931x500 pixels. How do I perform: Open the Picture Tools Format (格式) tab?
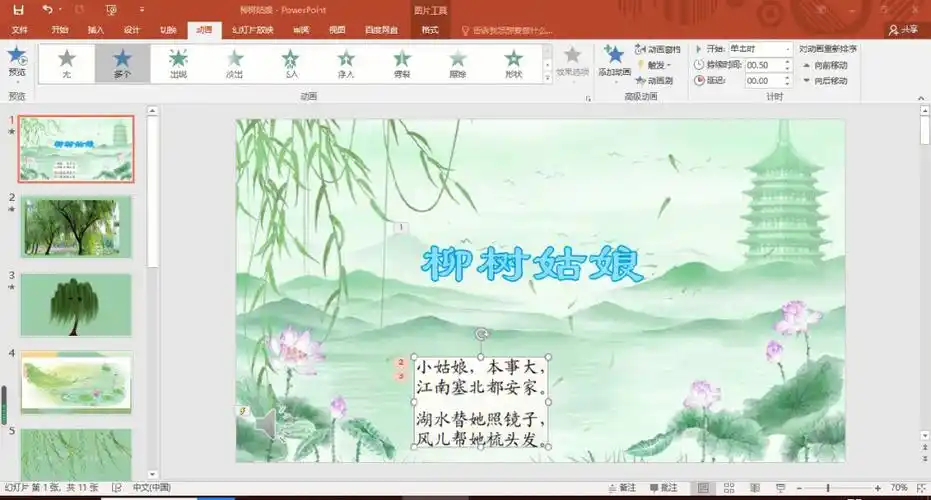(430, 30)
